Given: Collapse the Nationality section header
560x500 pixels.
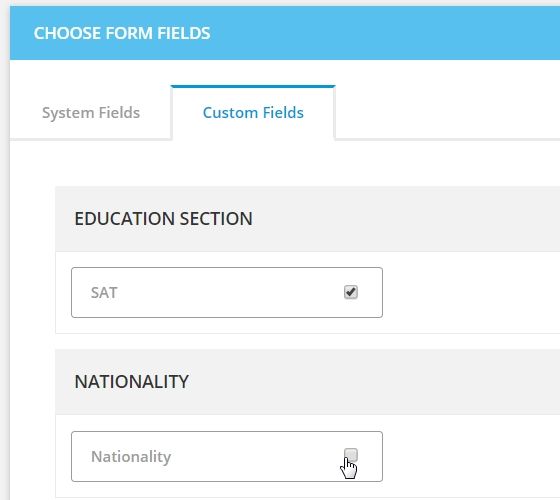Looking at the screenshot, I should [308, 382].
